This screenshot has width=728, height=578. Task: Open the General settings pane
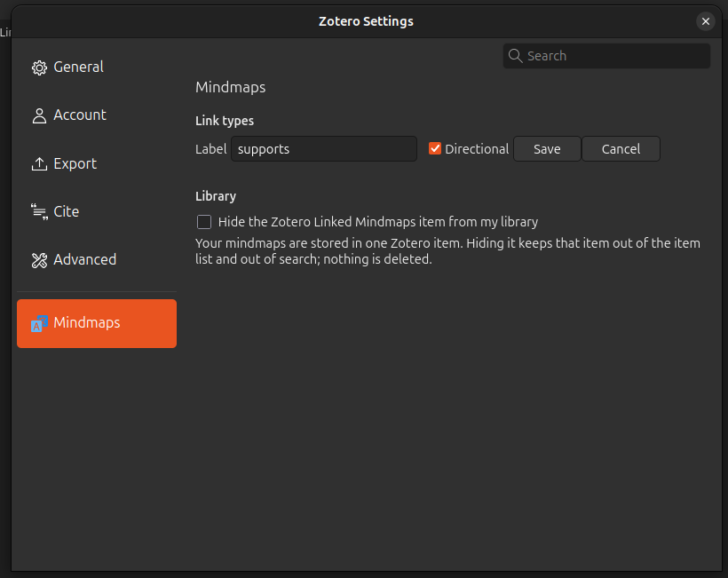pos(97,67)
